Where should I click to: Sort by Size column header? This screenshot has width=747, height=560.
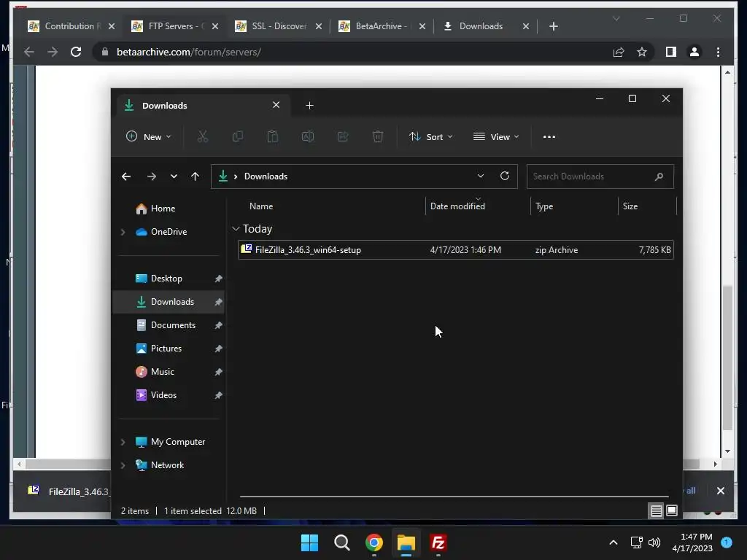pyautogui.click(x=630, y=206)
